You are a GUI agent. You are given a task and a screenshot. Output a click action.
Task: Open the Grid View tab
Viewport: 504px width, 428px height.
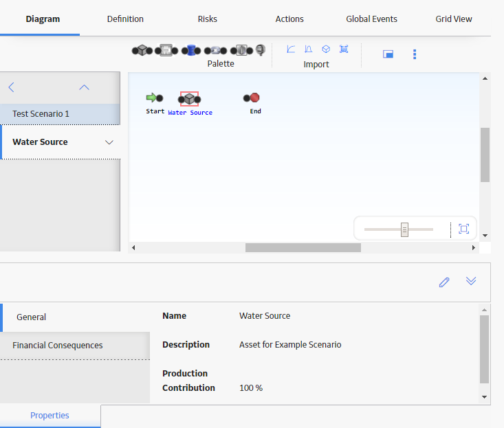point(454,19)
